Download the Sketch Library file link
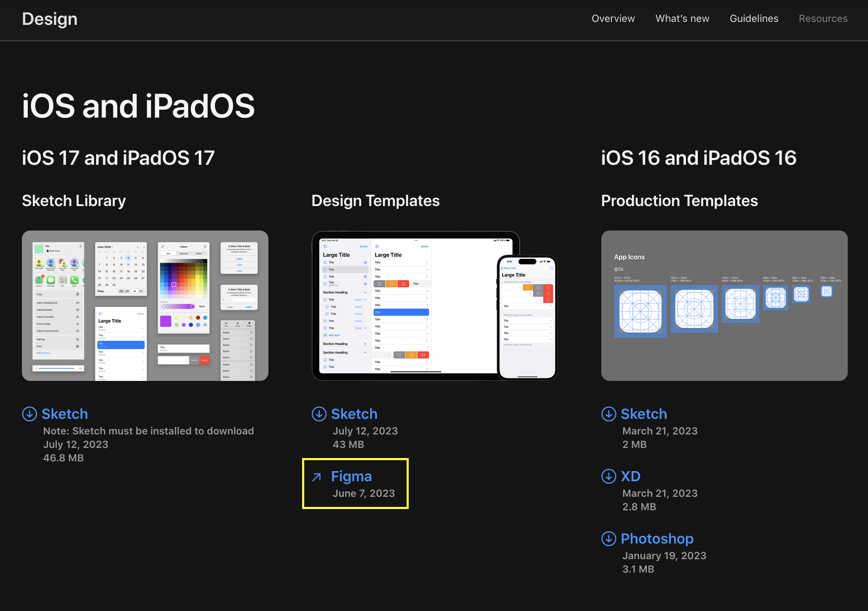Image resolution: width=868 pixels, height=611 pixels. [x=64, y=414]
